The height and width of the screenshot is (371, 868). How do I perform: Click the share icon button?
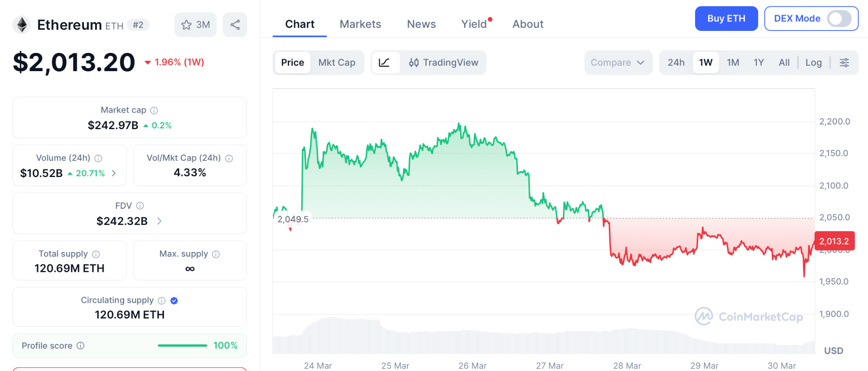[x=235, y=25]
